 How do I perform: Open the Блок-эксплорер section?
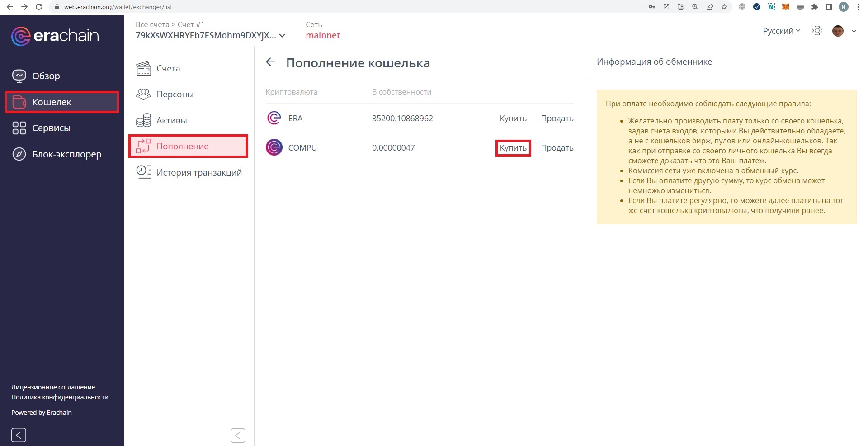pos(66,154)
